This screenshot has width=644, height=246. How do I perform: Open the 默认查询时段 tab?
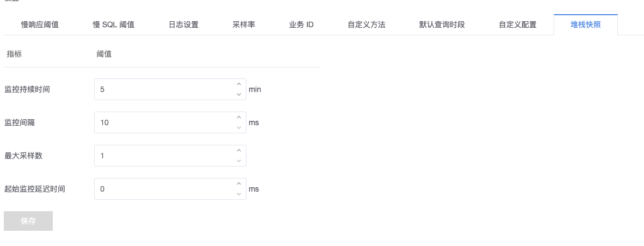coord(442,25)
